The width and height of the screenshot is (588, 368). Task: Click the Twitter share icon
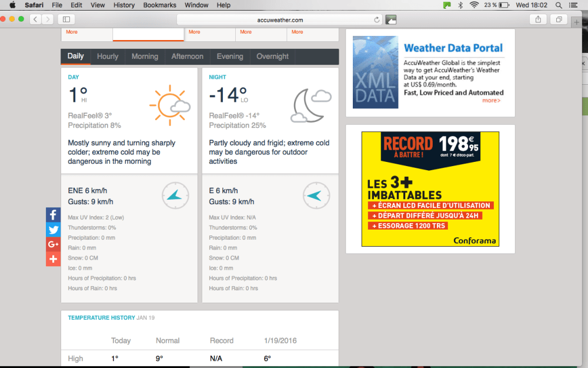tap(53, 230)
